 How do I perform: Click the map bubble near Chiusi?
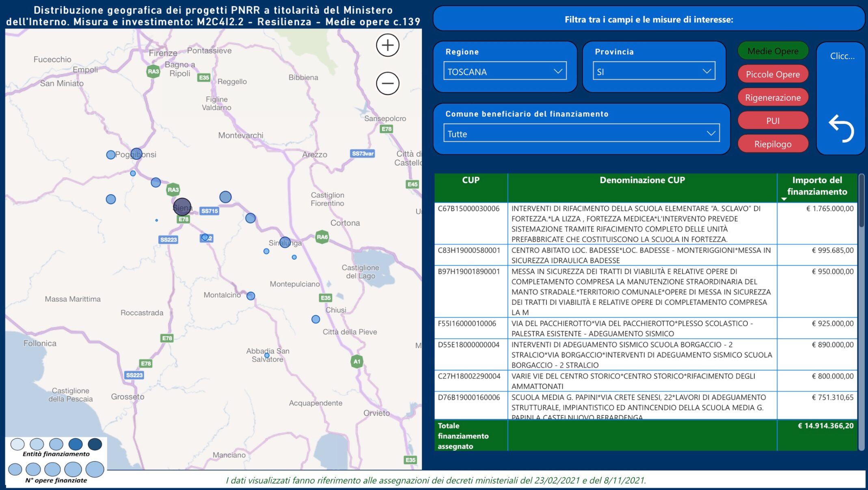coord(316,319)
